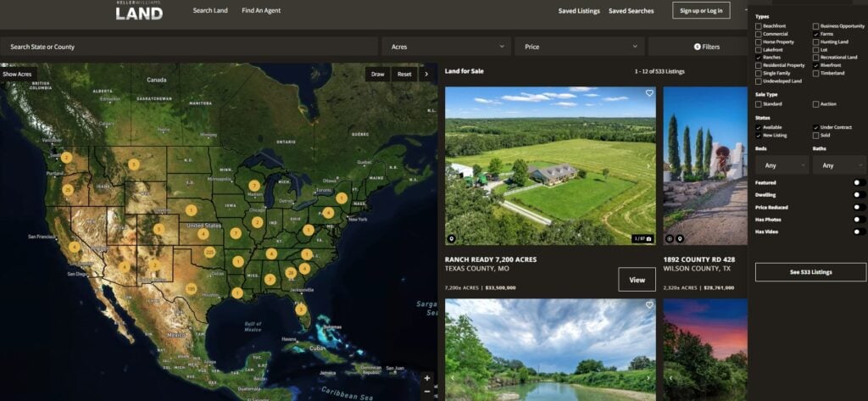The image size is (868, 401).
Task: Uncheck the Ranches type checkbox
Action: pyautogui.click(x=759, y=58)
